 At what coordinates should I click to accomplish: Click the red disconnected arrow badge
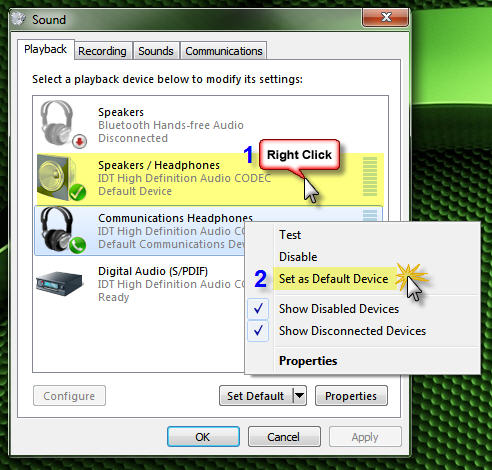point(79,141)
